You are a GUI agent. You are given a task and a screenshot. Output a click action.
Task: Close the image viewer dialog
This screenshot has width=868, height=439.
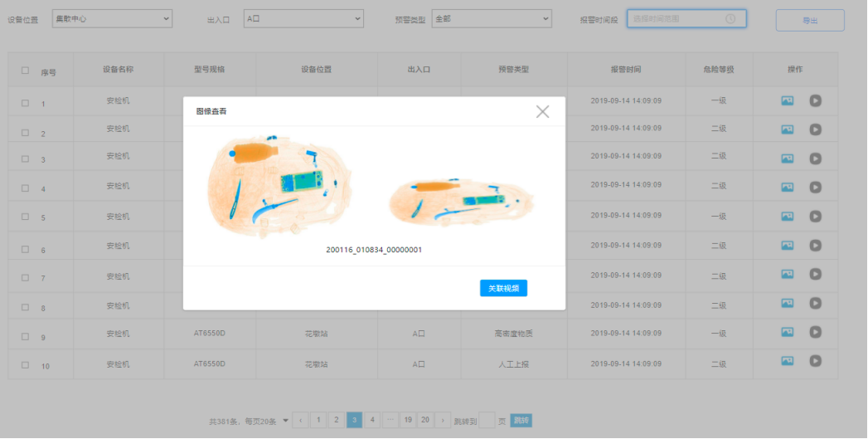(x=542, y=111)
